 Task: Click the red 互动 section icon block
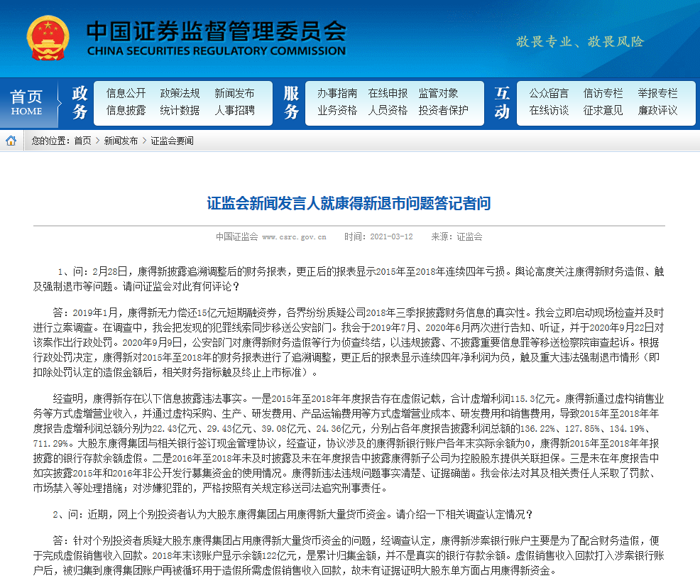(501, 102)
